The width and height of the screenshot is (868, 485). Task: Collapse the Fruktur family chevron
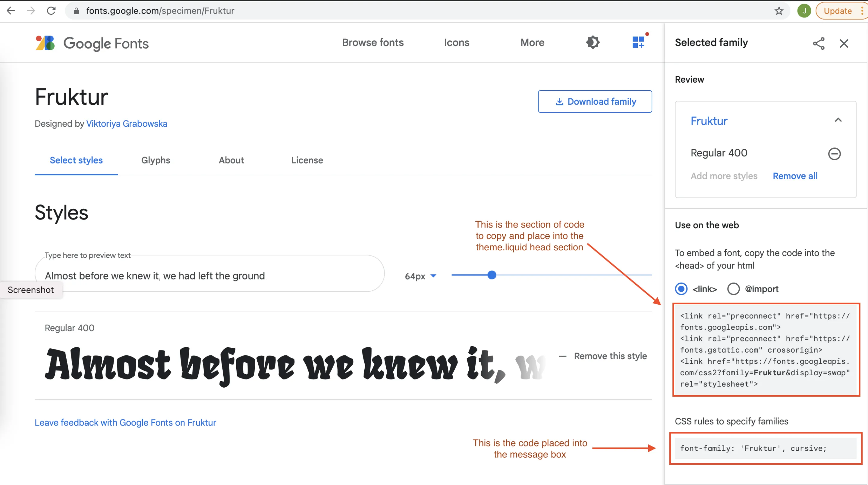pyautogui.click(x=838, y=120)
